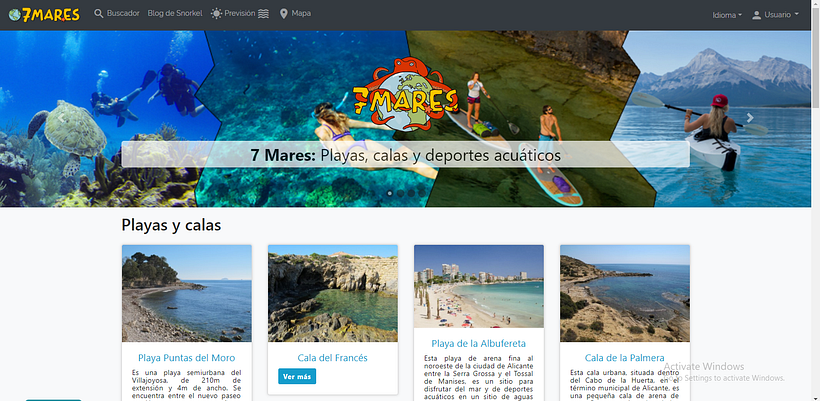Select the third carousel indicator dot
820x401 pixels.
pyautogui.click(x=411, y=193)
